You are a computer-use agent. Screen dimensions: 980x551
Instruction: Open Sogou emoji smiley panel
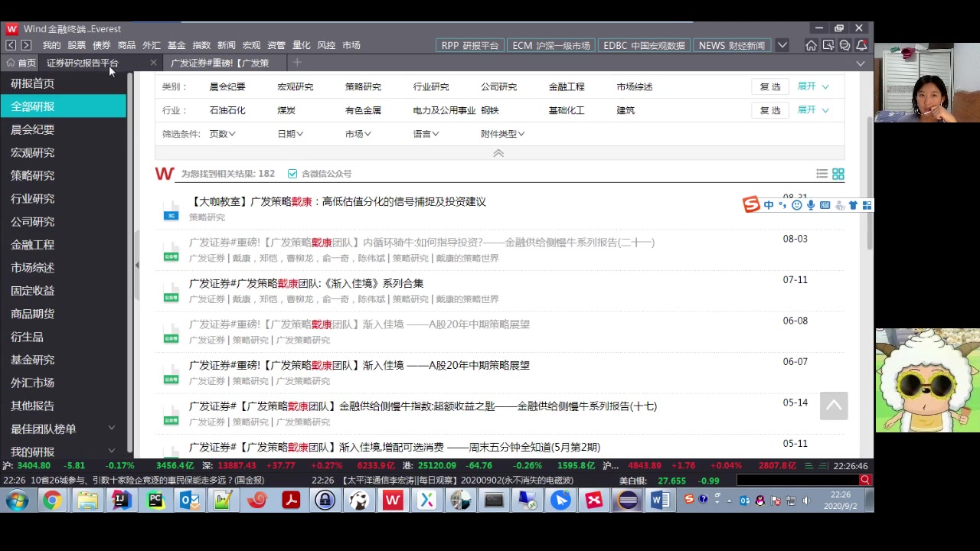click(x=797, y=205)
